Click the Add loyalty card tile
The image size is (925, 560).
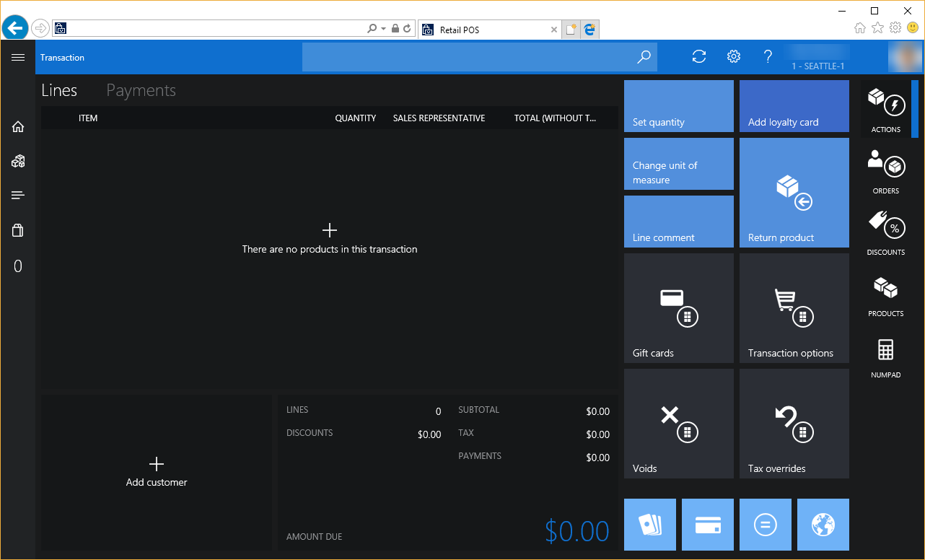click(794, 106)
